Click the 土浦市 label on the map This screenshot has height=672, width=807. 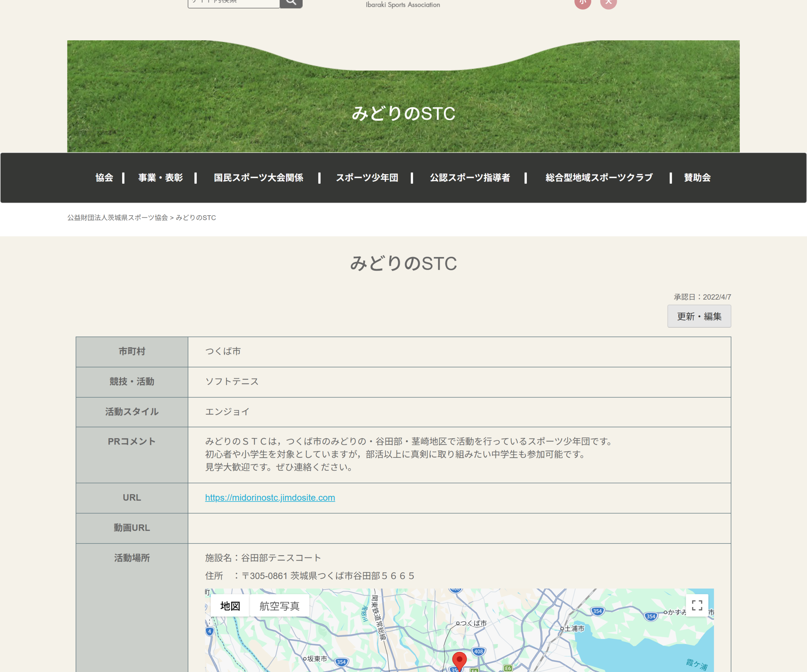click(574, 629)
